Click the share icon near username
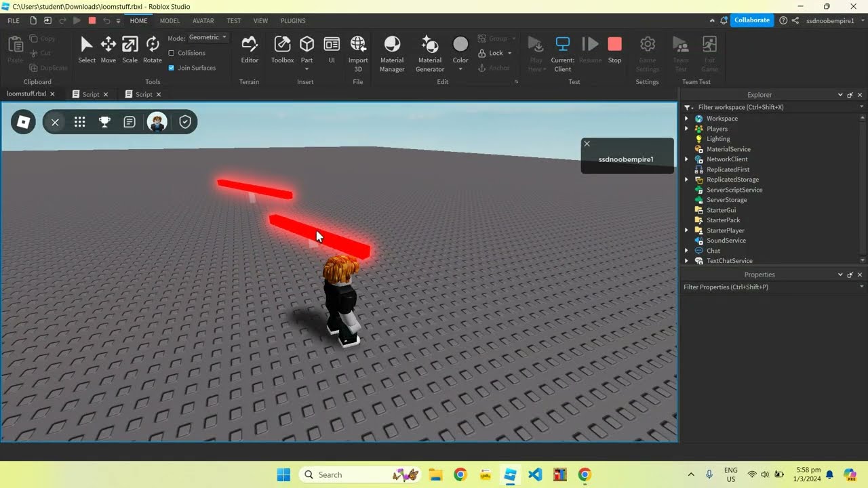The image size is (868, 488). [795, 21]
